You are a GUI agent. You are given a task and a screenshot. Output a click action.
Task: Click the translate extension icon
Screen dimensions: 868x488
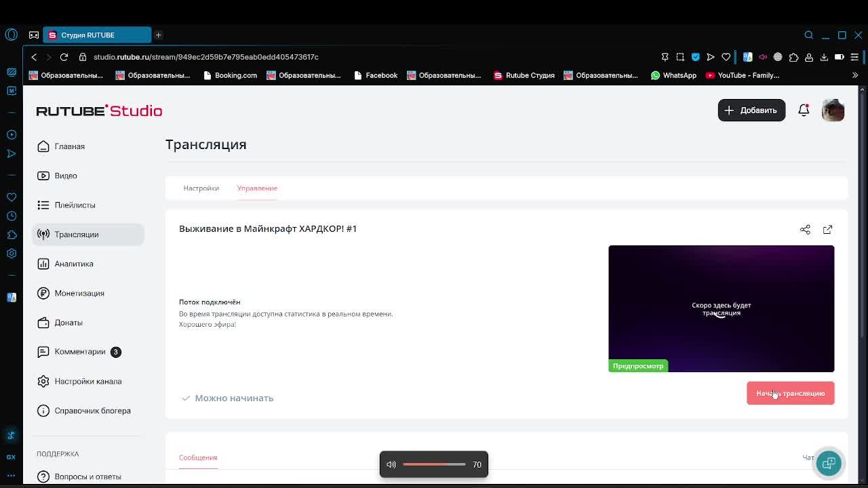747,57
